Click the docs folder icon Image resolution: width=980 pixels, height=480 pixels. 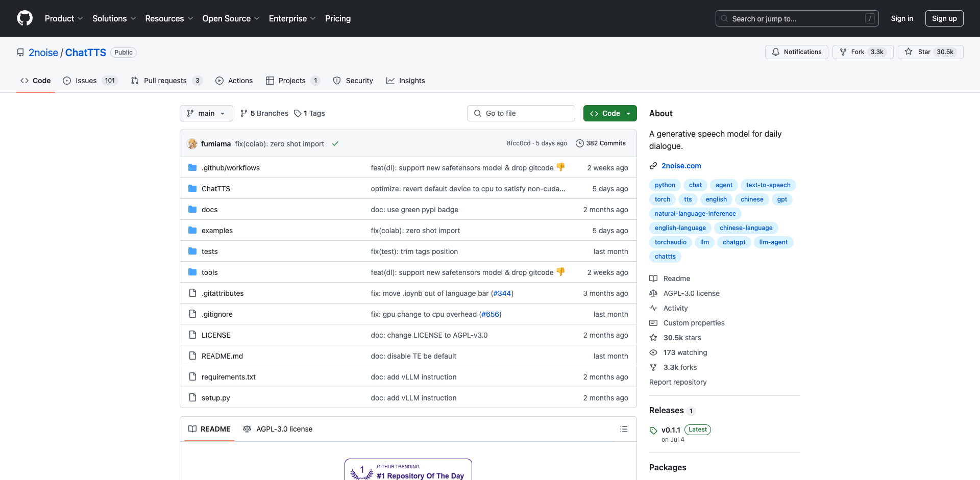point(192,210)
